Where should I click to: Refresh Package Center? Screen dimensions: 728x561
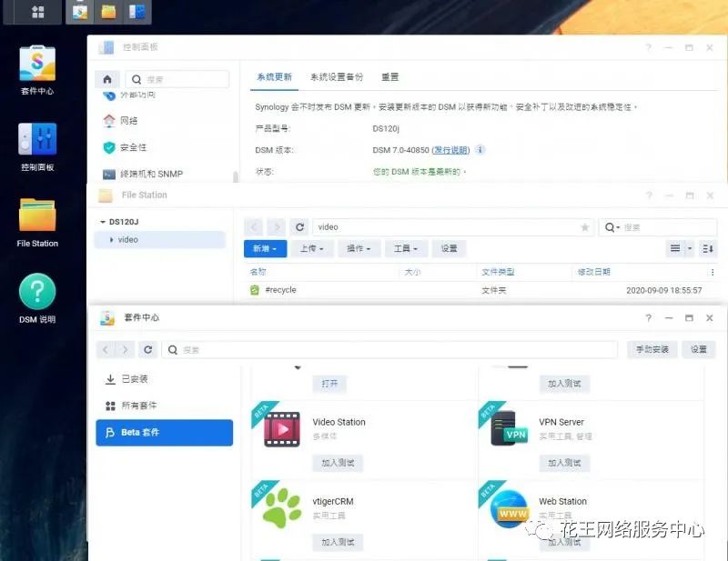click(148, 349)
